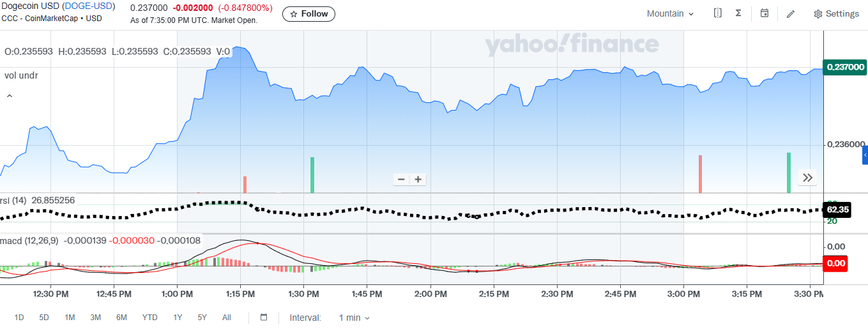Viewport: 868px width, 331px height.
Task: Collapse the vol undr panel chevron
Action: click(x=10, y=96)
